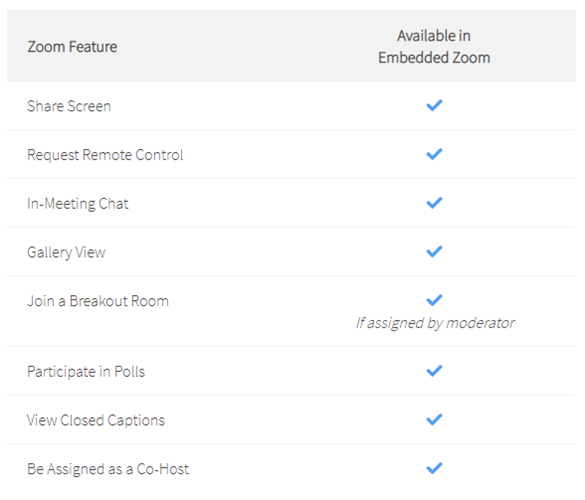Click the Join a Breakout Room label

coord(98,301)
